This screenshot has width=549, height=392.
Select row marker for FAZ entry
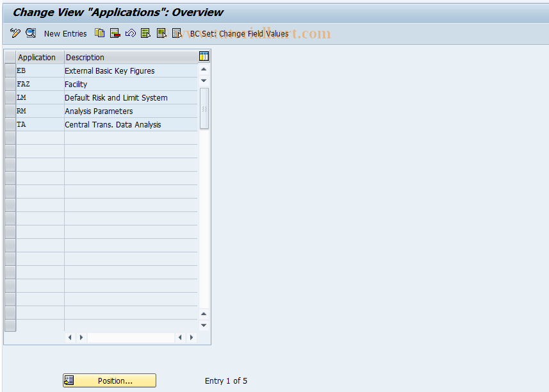click(10, 84)
